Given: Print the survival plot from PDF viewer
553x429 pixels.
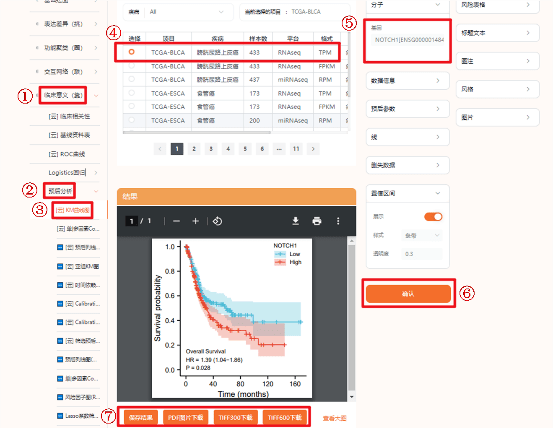Looking at the screenshot, I should [317, 221].
